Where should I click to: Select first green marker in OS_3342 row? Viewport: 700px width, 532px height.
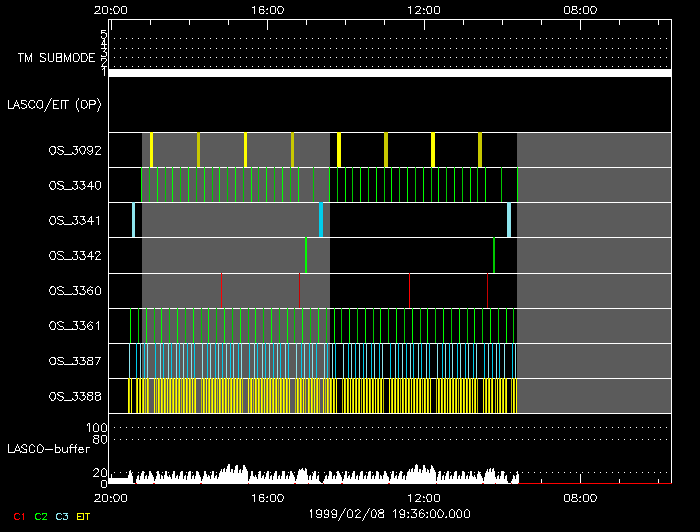click(x=306, y=255)
